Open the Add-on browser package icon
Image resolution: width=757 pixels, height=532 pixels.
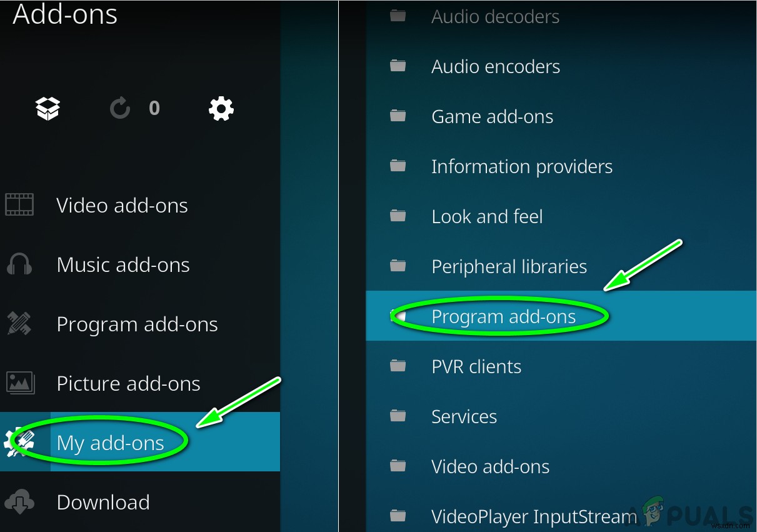pyautogui.click(x=48, y=108)
